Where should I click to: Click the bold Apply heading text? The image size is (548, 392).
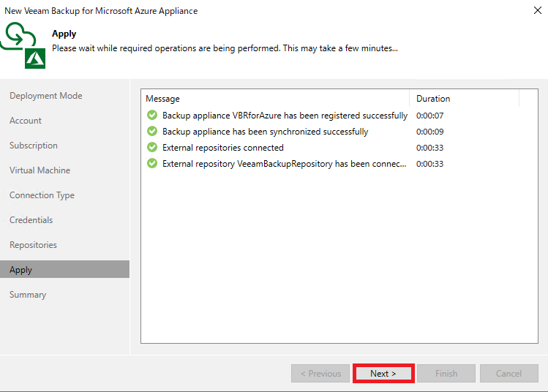64,34
